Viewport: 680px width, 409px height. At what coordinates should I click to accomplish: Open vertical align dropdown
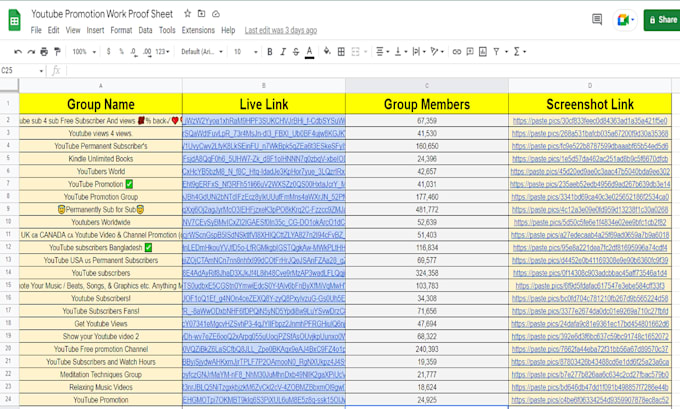(401, 52)
